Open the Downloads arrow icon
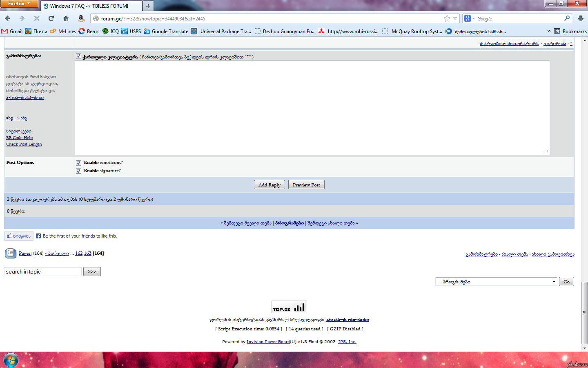The width and height of the screenshot is (588, 368). point(581,18)
